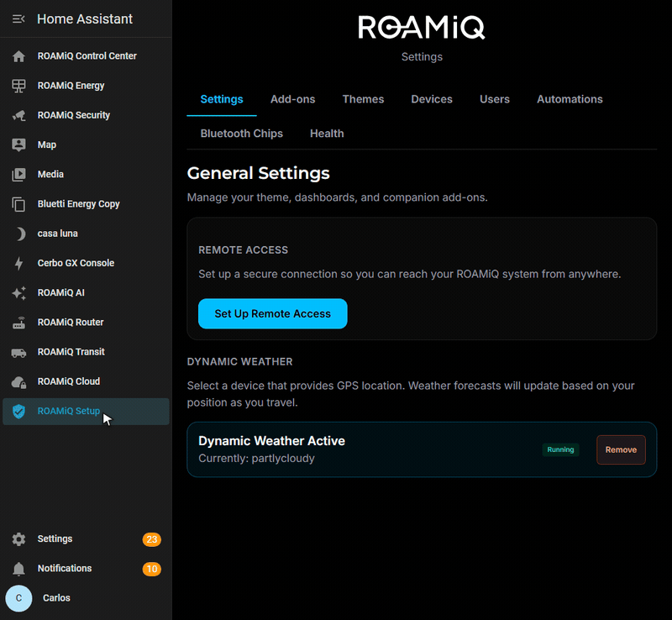Click the ROAMiQ Security camera icon
Screen dimensions: 672x620
click(18, 115)
